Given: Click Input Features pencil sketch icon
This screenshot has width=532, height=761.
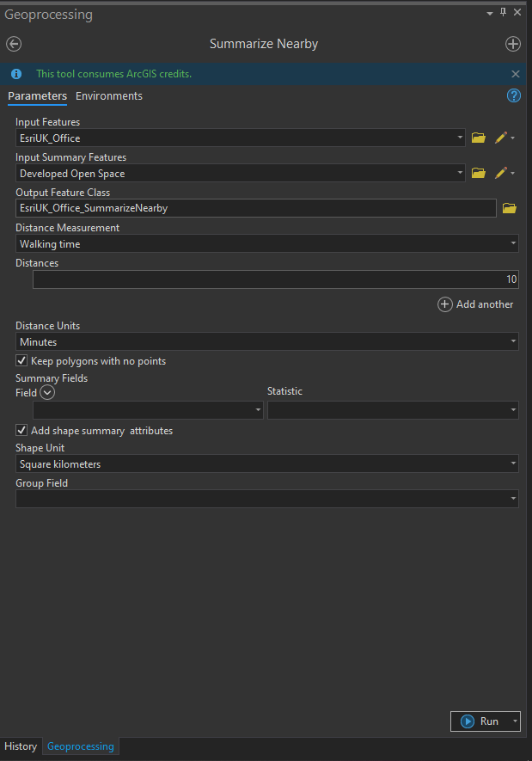Looking at the screenshot, I should [x=500, y=138].
